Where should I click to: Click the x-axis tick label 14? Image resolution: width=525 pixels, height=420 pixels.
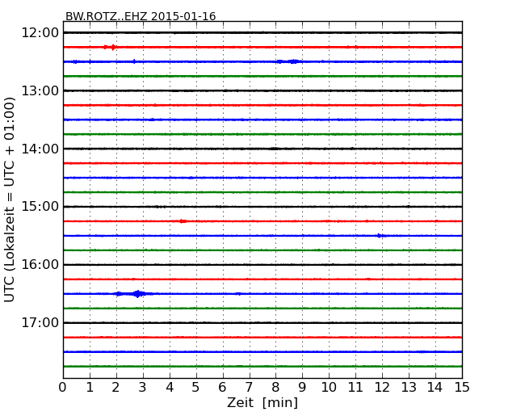tap(435, 388)
